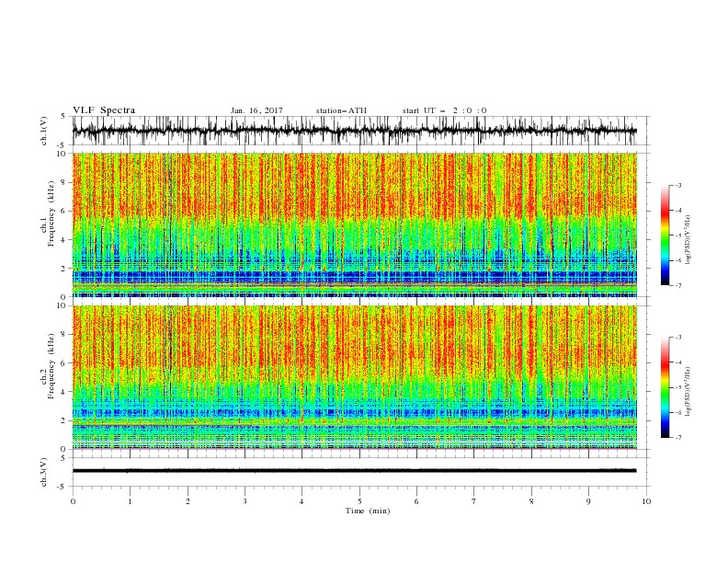Click the "-7" tick on lower colorbar
Screen dimensions: 728x563
click(678, 438)
